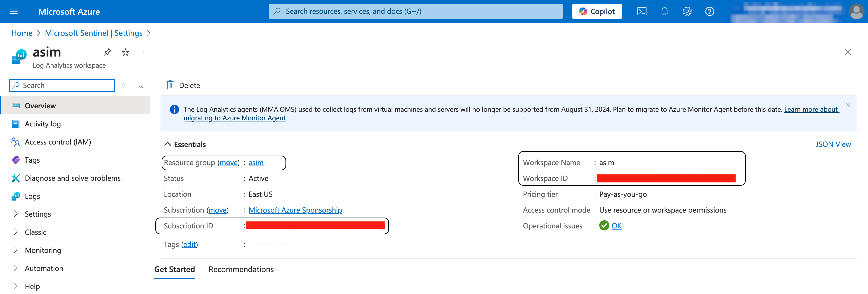
Task: Expand the Automation menu group
Action: pos(16,268)
